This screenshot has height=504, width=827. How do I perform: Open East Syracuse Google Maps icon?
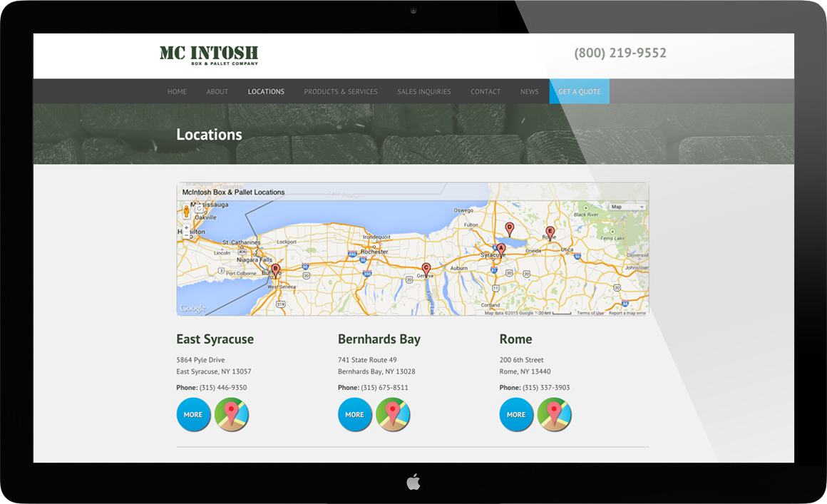coord(232,415)
